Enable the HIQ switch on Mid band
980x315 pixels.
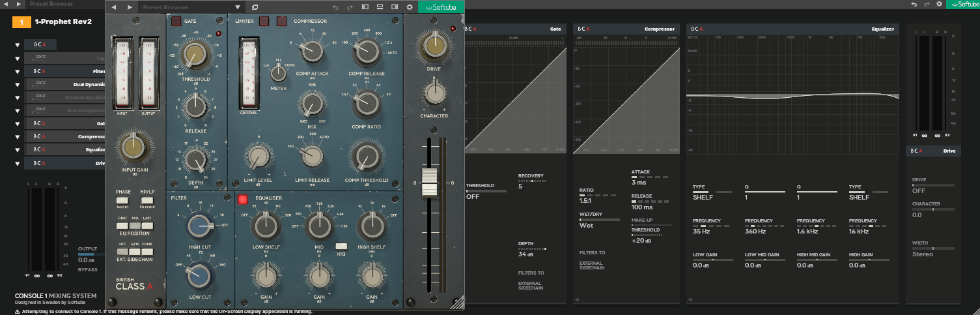pos(341,246)
